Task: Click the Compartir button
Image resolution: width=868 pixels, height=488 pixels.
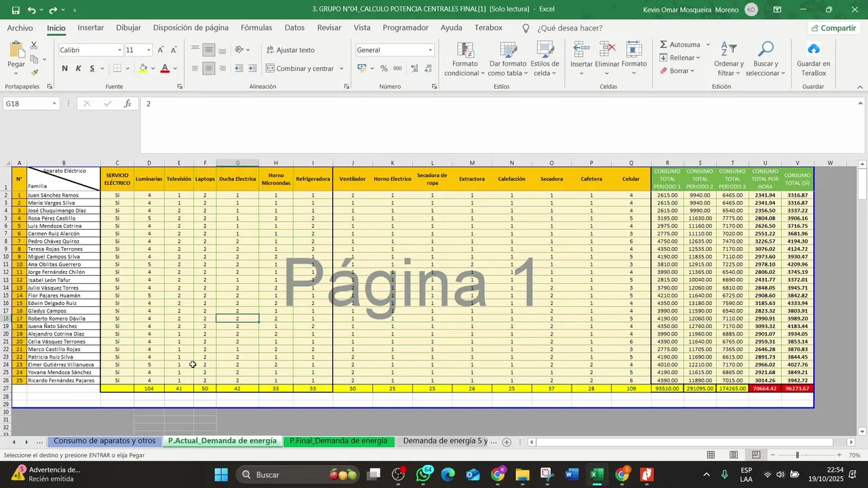Action: (x=833, y=28)
